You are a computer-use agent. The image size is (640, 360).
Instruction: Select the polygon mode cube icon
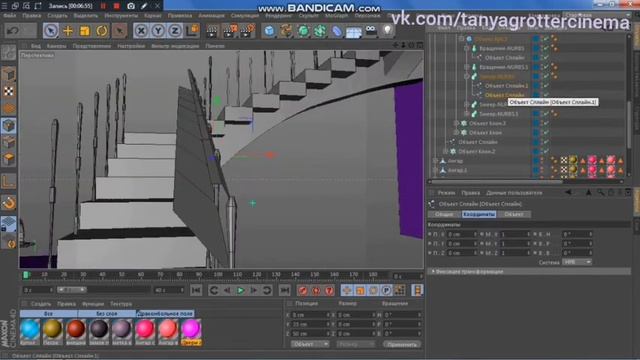[9, 158]
